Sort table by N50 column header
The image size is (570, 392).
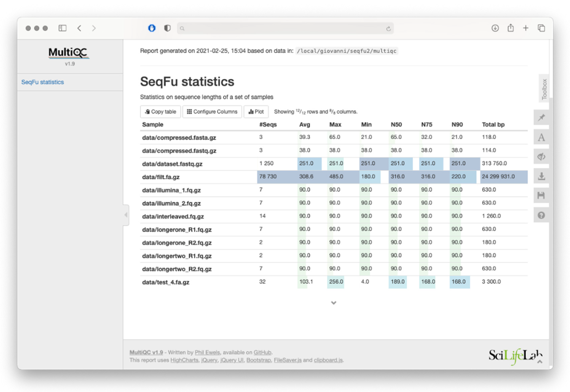(396, 125)
